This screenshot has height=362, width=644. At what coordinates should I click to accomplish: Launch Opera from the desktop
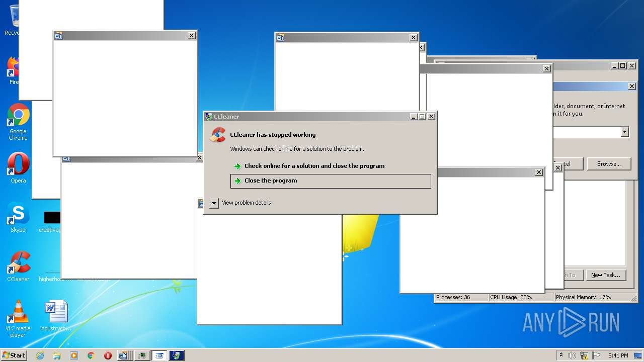(x=18, y=168)
